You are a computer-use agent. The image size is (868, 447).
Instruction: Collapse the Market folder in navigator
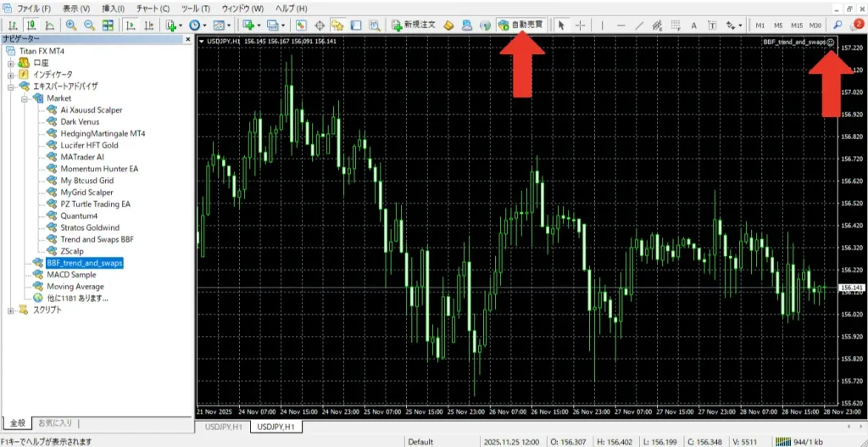click(25, 98)
